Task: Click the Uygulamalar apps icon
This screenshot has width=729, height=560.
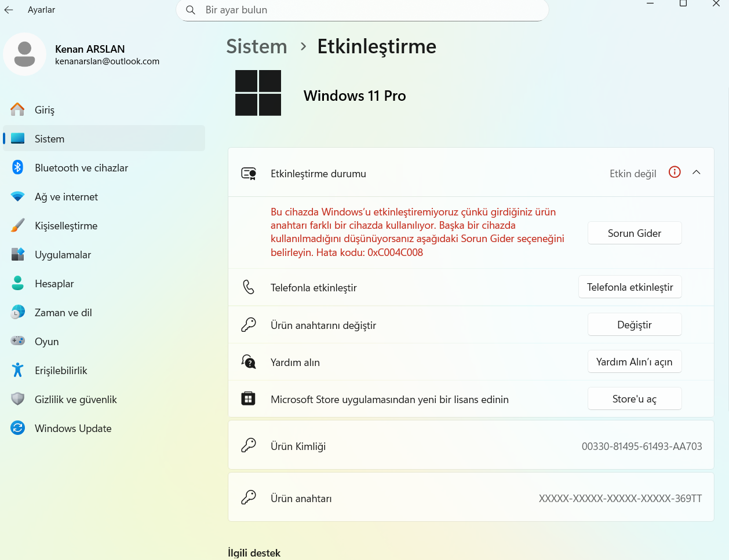Action: (x=18, y=254)
